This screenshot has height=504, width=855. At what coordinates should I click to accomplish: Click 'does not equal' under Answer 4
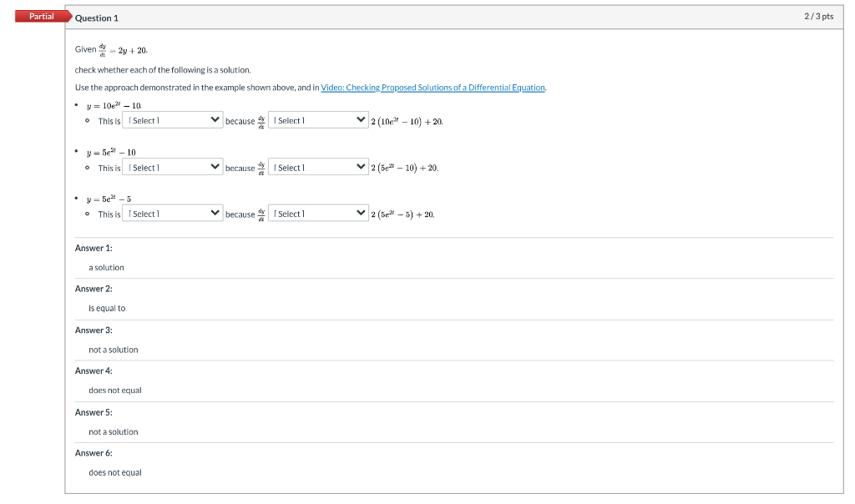pyautogui.click(x=115, y=391)
